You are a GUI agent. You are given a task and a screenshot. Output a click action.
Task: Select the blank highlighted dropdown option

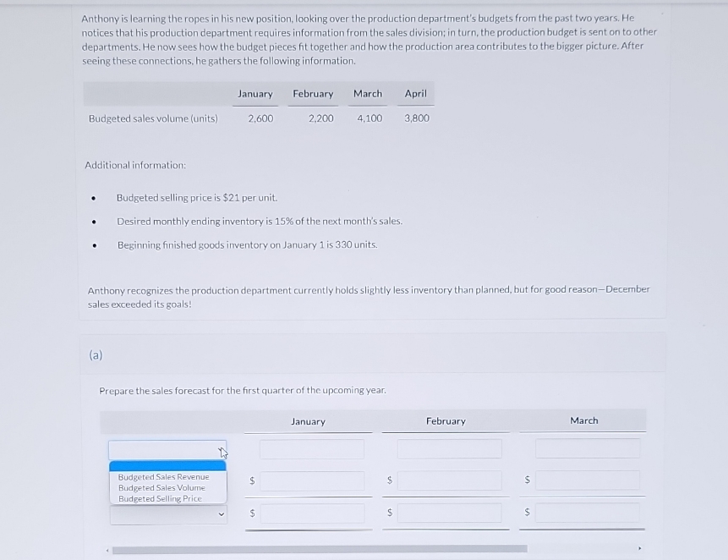click(167, 466)
